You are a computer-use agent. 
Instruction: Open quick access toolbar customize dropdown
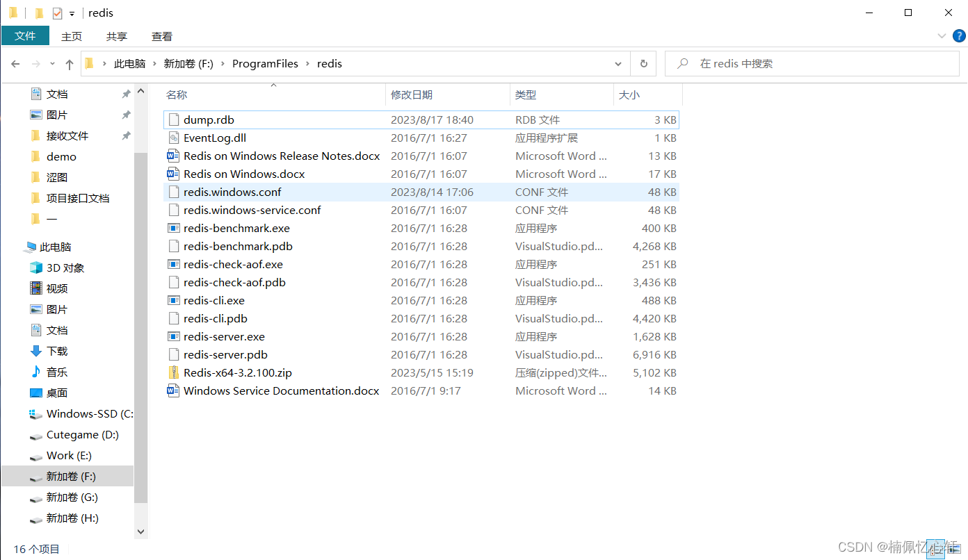pyautogui.click(x=72, y=14)
